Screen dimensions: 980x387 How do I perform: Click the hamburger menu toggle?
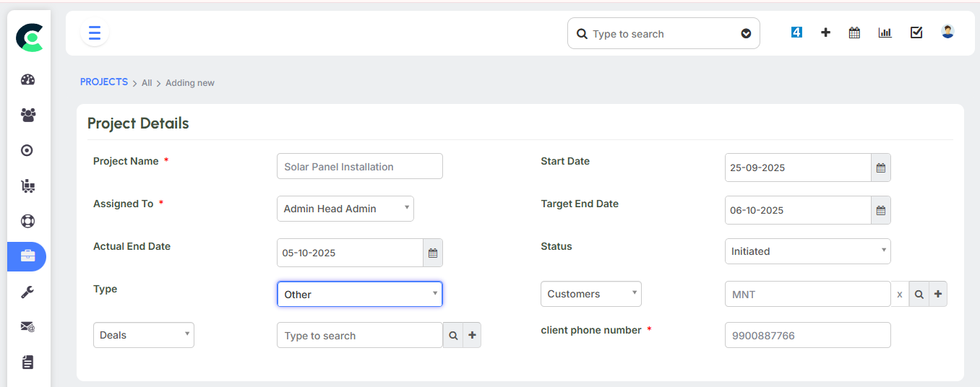click(x=94, y=33)
